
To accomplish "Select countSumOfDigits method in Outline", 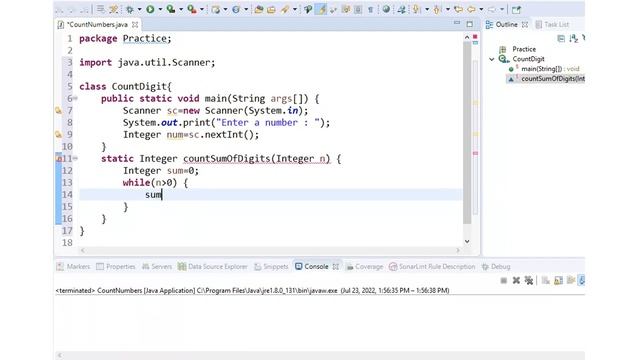I will point(546,79).
